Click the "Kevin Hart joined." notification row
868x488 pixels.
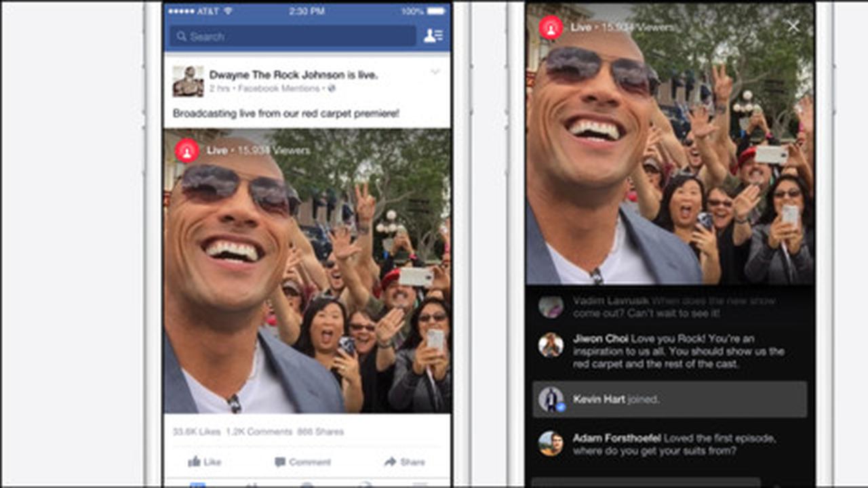(x=670, y=399)
